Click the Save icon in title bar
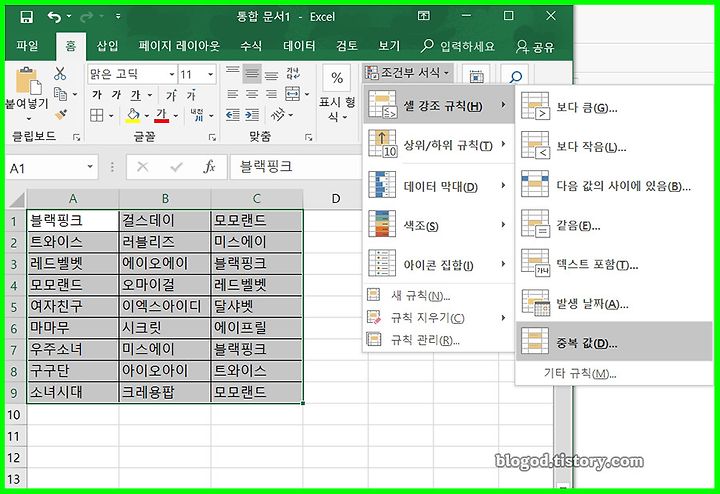 tap(27, 17)
